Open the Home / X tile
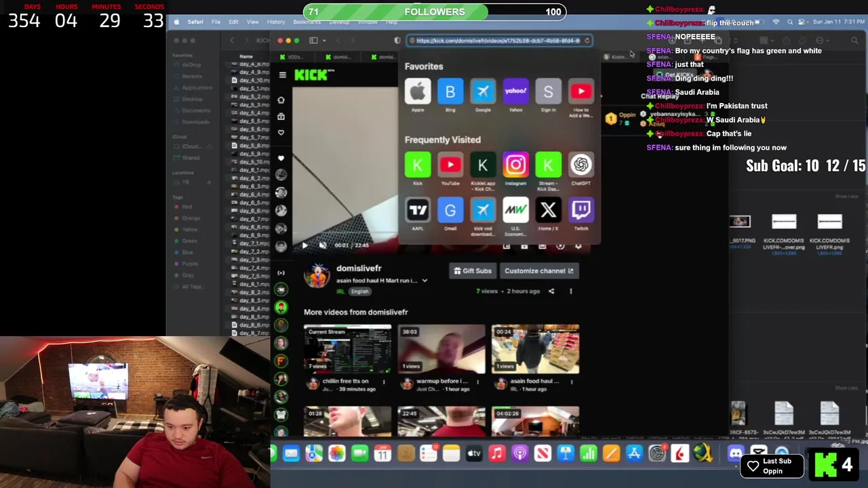The height and width of the screenshot is (488, 868). pos(548,210)
